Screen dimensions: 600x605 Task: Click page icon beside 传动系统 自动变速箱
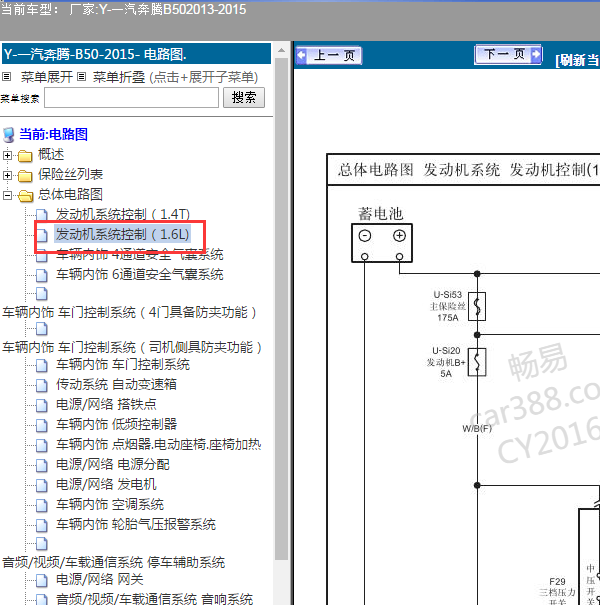(x=42, y=385)
